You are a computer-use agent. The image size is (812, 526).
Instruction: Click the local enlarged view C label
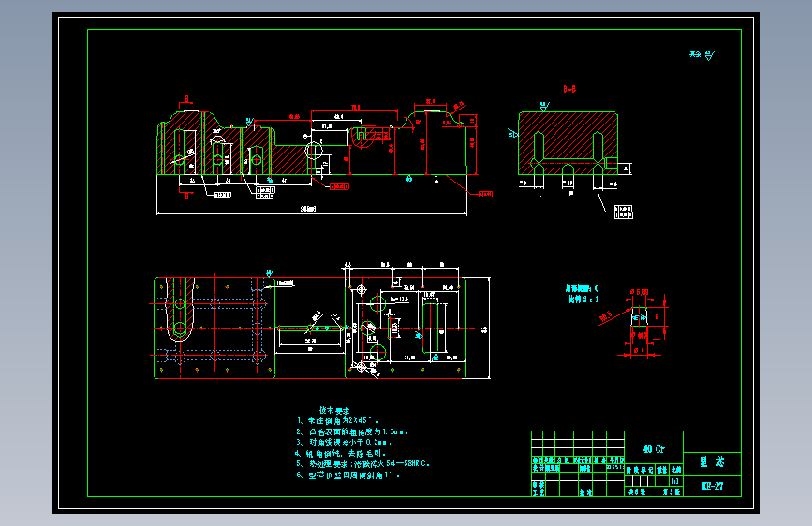[582, 288]
